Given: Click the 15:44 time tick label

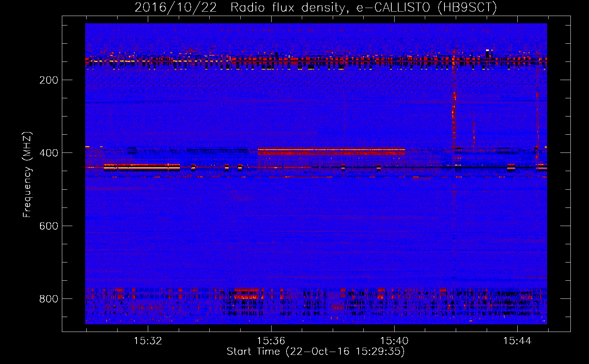Looking at the screenshot, I should [x=517, y=341].
